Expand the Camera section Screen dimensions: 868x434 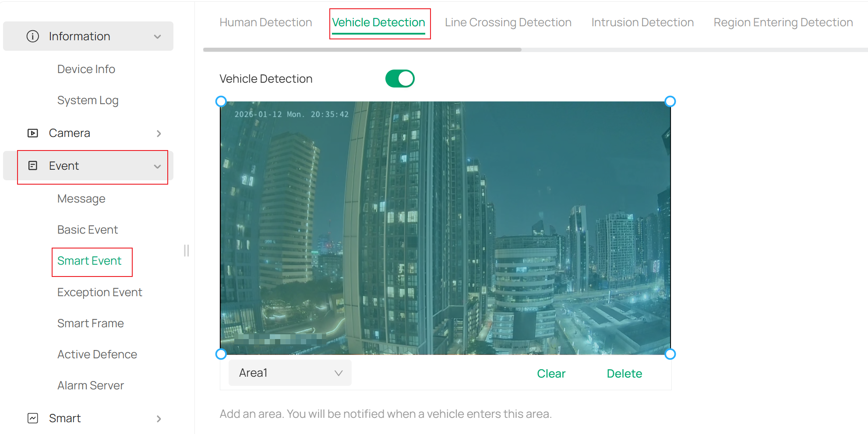159,133
